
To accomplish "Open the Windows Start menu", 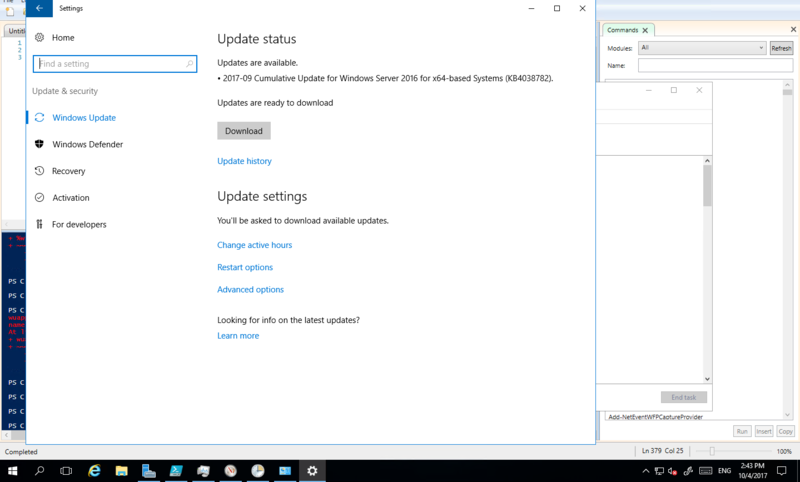I will point(13,471).
